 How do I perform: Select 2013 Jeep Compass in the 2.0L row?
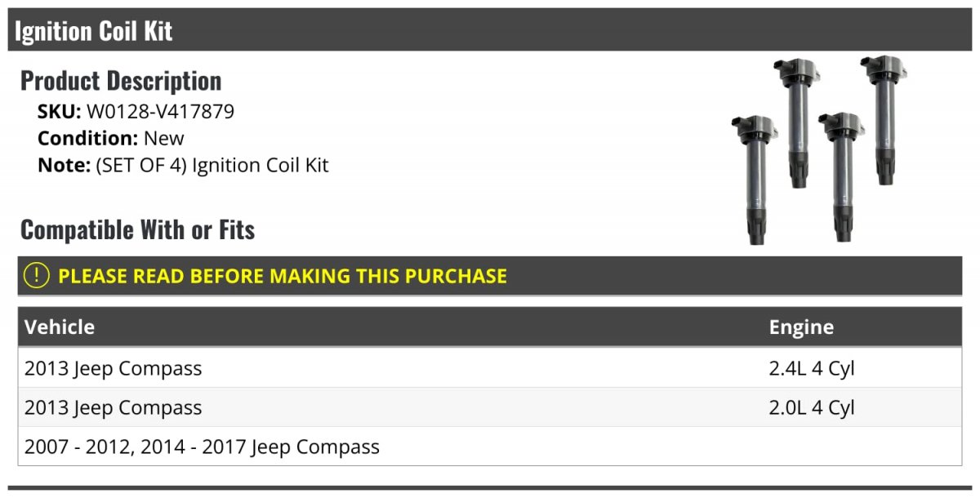point(114,407)
